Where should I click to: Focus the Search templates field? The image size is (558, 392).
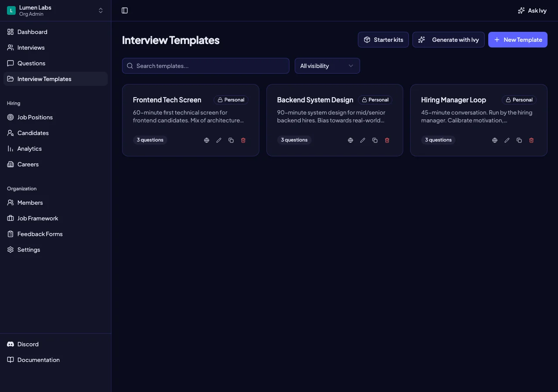[x=206, y=66]
